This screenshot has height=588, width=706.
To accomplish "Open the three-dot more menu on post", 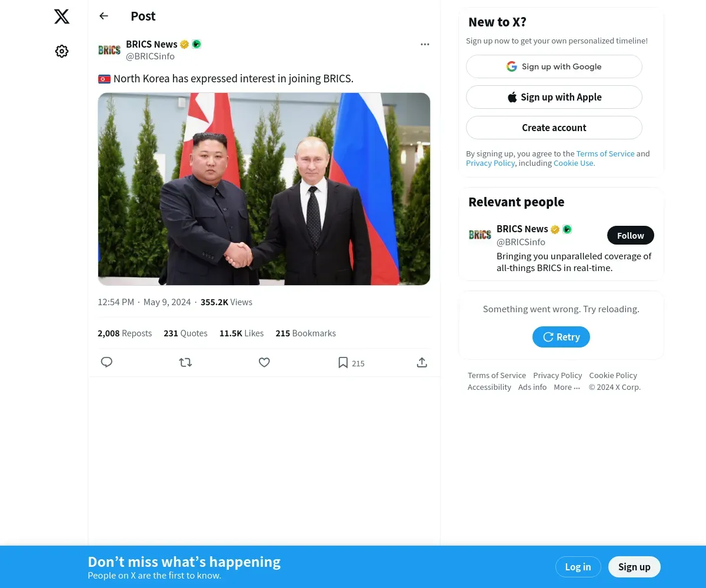I will [425, 44].
